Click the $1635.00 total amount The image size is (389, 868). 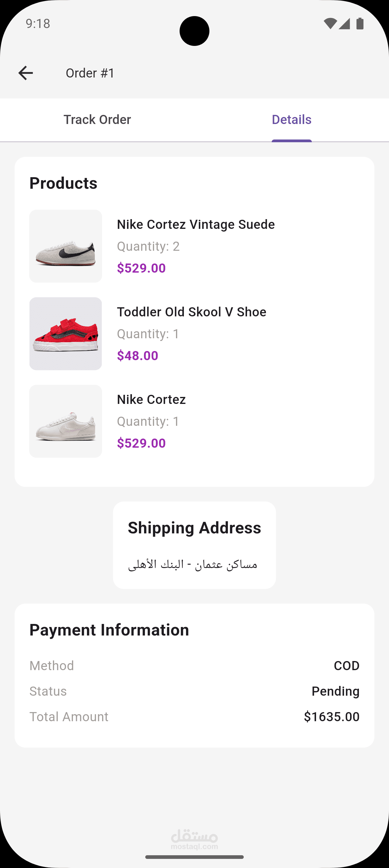pos(332,717)
